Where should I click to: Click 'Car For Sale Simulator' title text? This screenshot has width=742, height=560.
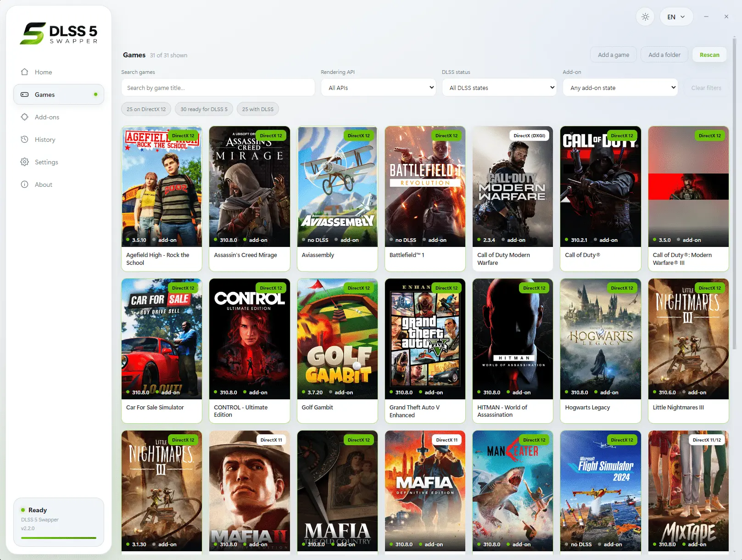pyautogui.click(x=155, y=407)
